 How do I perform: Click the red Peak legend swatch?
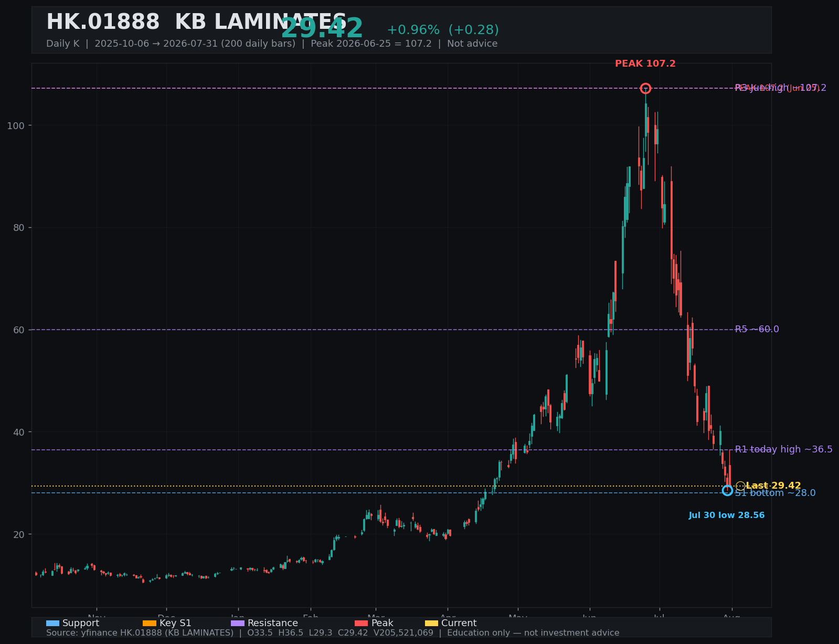coord(362,624)
